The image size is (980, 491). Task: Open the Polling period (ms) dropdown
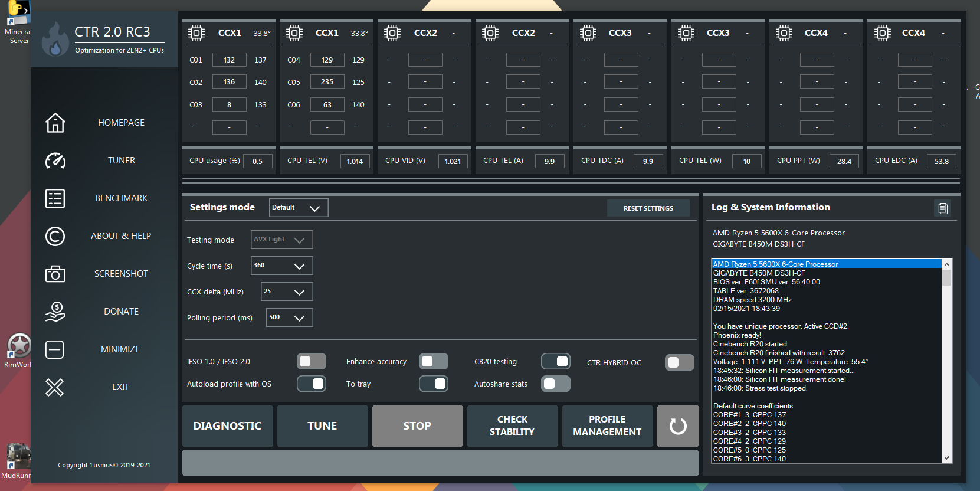click(290, 317)
